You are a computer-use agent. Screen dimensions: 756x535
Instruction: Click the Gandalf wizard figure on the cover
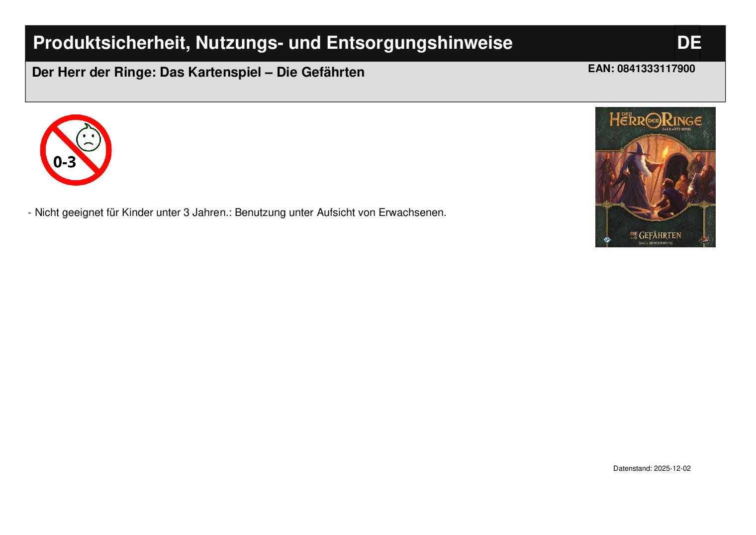(638, 172)
